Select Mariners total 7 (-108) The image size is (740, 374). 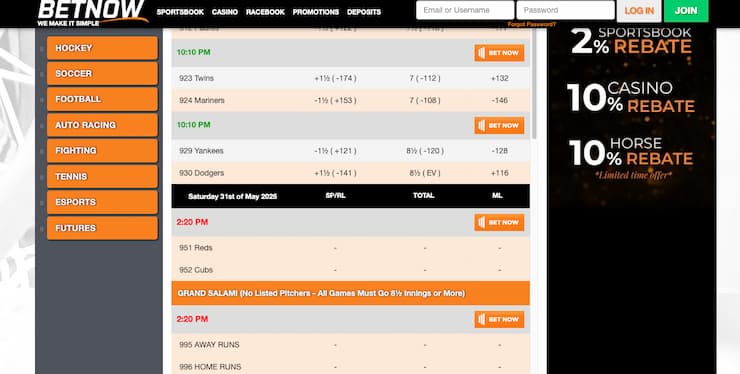click(x=425, y=101)
